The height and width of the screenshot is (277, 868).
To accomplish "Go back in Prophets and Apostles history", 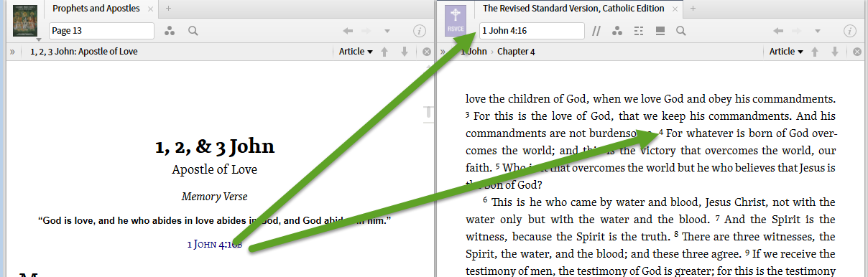I will [x=348, y=31].
